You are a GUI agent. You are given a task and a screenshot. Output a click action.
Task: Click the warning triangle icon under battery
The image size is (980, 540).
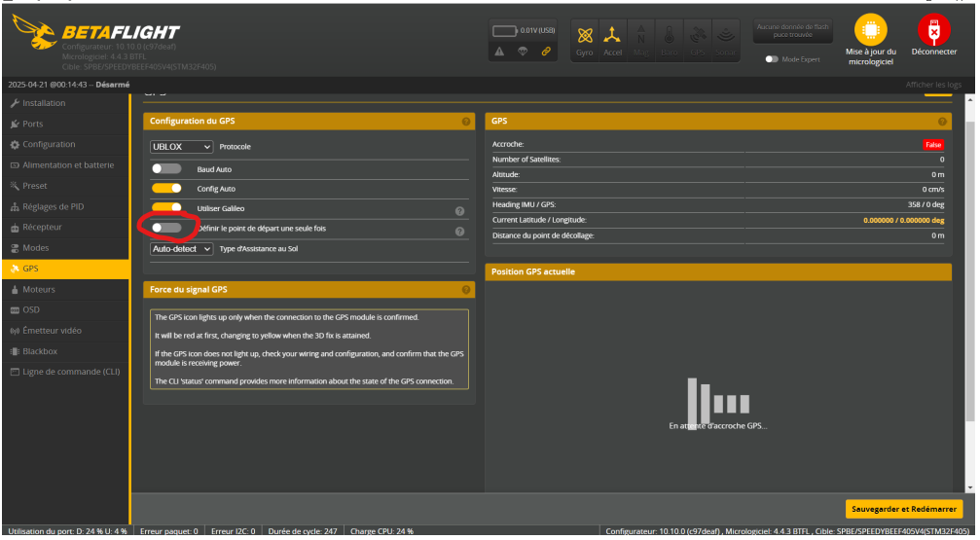point(498,52)
